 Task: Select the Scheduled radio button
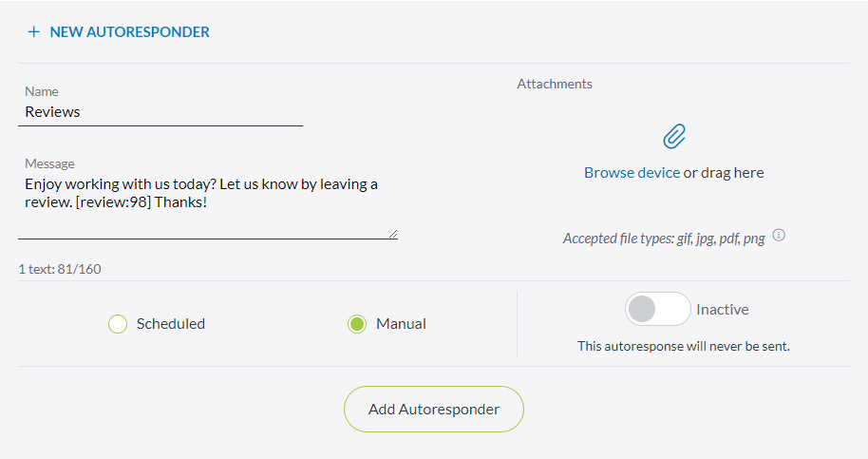click(x=118, y=324)
